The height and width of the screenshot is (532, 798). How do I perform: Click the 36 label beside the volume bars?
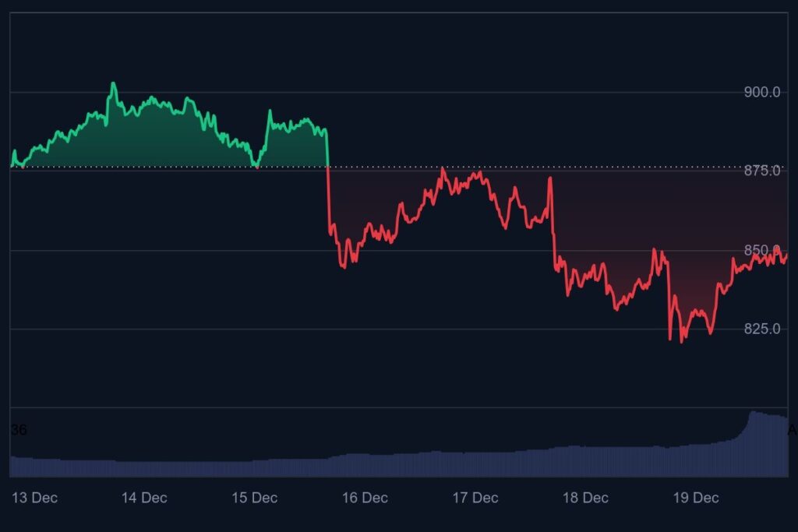pos(19,430)
